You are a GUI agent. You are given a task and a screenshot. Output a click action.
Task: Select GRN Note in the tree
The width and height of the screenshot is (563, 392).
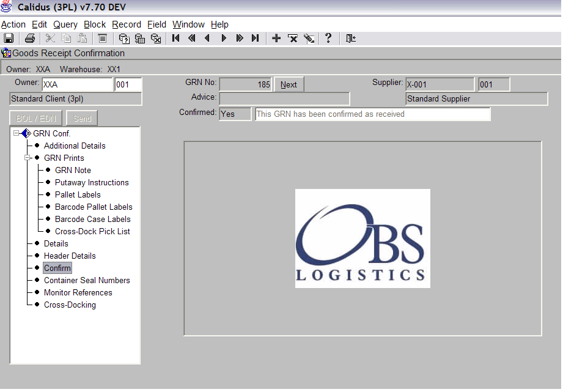pyautogui.click(x=73, y=170)
